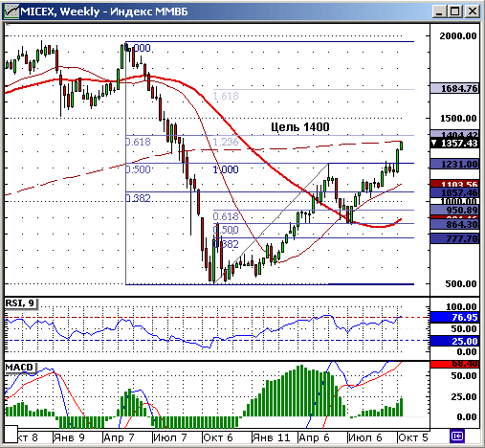Click the RSI value label 76.95
This screenshot has width=485, height=448.
coord(454,318)
